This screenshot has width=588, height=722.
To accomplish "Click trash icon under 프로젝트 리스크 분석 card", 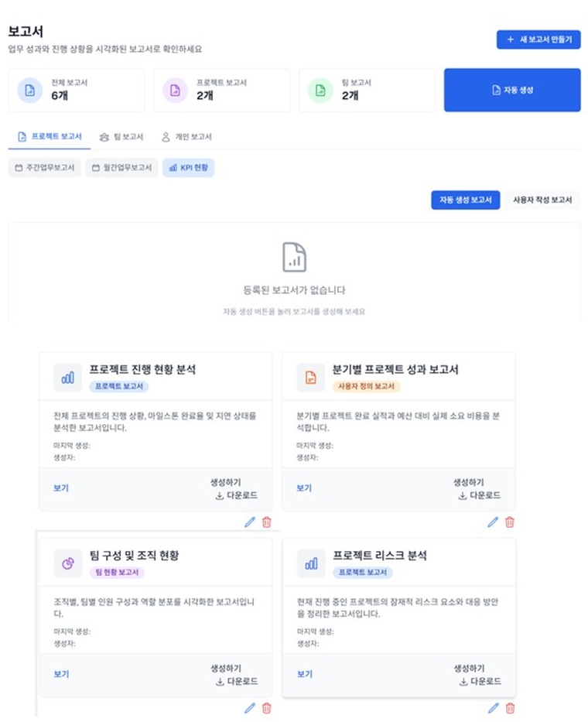I will coord(510,707).
